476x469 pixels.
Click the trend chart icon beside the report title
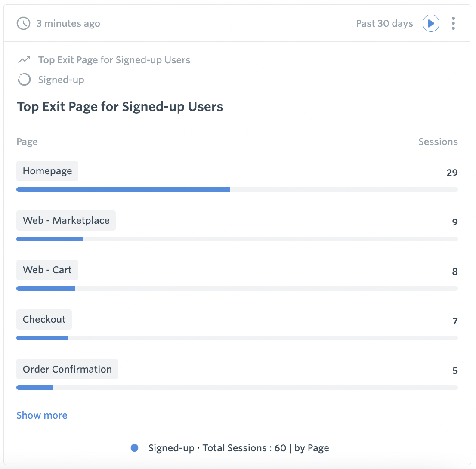(x=24, y=60)
